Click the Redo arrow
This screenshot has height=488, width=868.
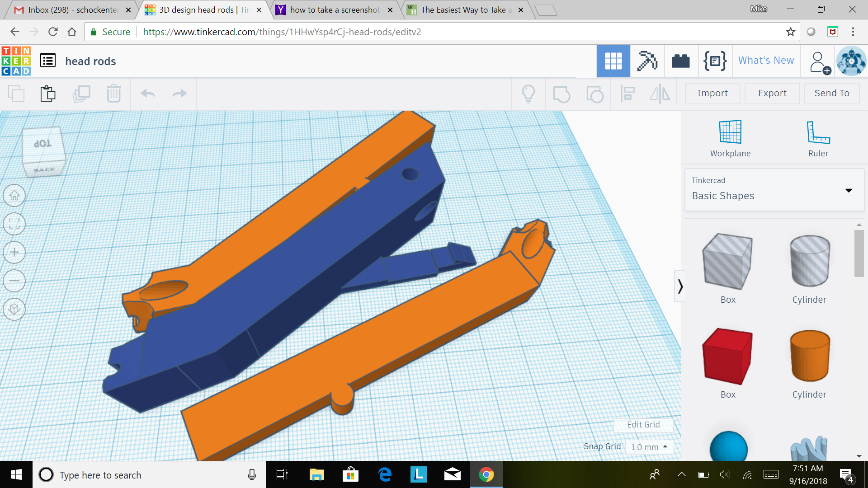(179, 94)
